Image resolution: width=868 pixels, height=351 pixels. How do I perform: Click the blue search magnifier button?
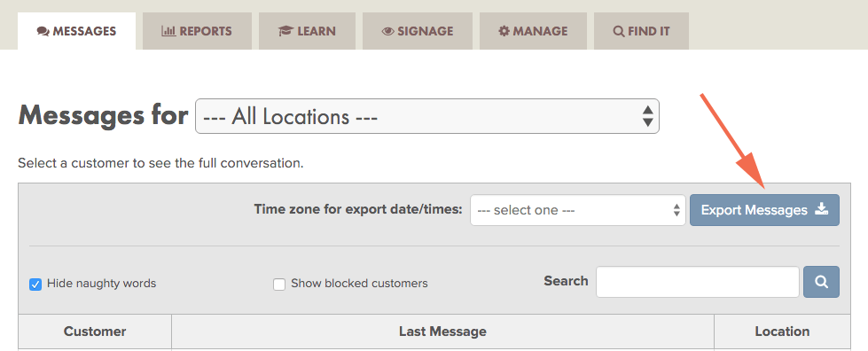click(822, 282)
